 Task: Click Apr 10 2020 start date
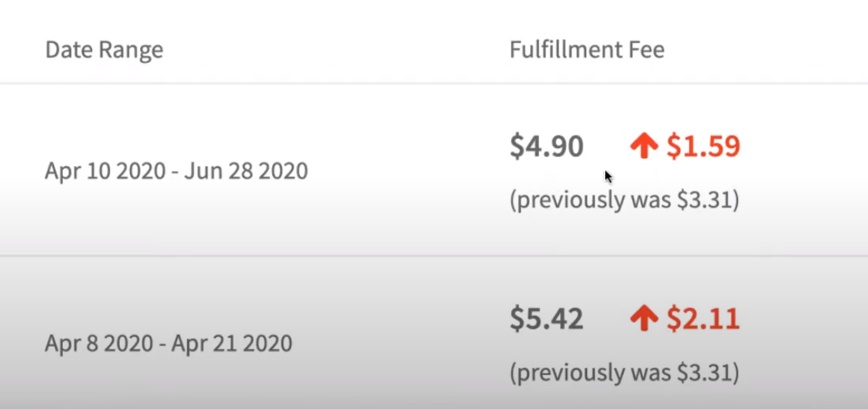[x=107, y=171]
